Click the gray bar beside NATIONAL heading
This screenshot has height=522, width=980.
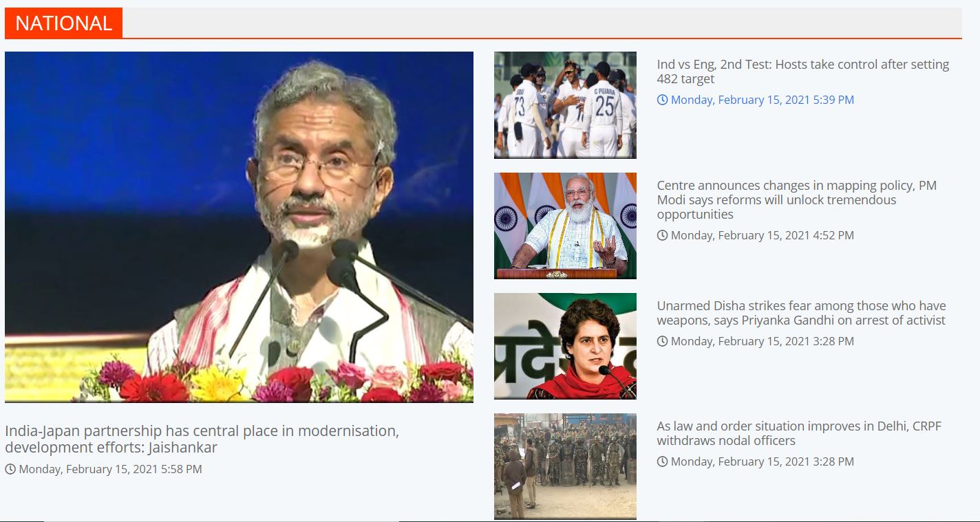[x=542, y=23]
